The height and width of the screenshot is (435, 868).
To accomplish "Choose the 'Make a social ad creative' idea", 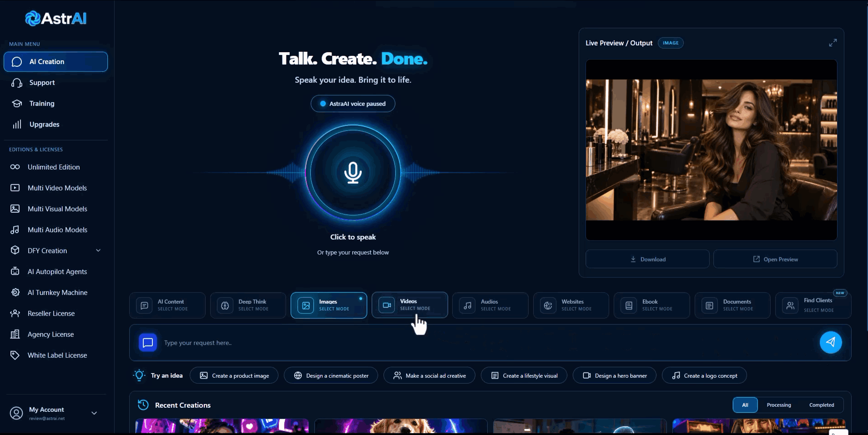I will point(429,375).
